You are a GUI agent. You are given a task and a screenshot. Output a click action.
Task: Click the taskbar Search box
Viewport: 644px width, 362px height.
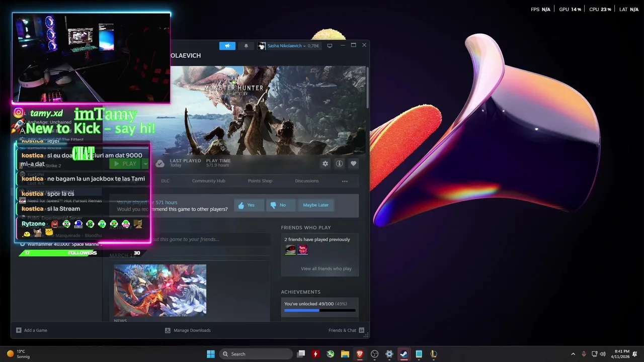click(256, 354)
